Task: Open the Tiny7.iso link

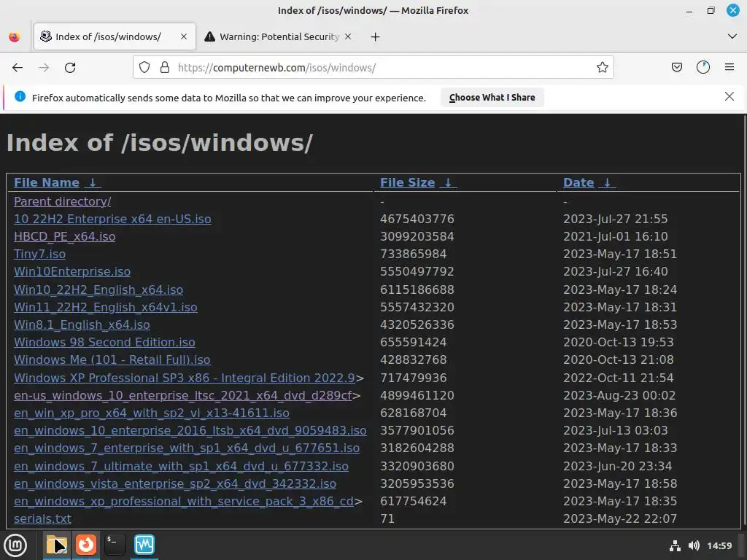Action: tap(39, 254)
